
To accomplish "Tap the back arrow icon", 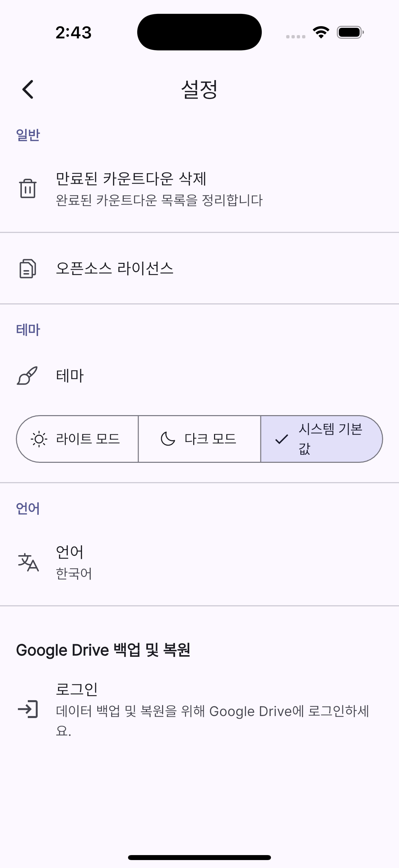I will coord(28,89).
